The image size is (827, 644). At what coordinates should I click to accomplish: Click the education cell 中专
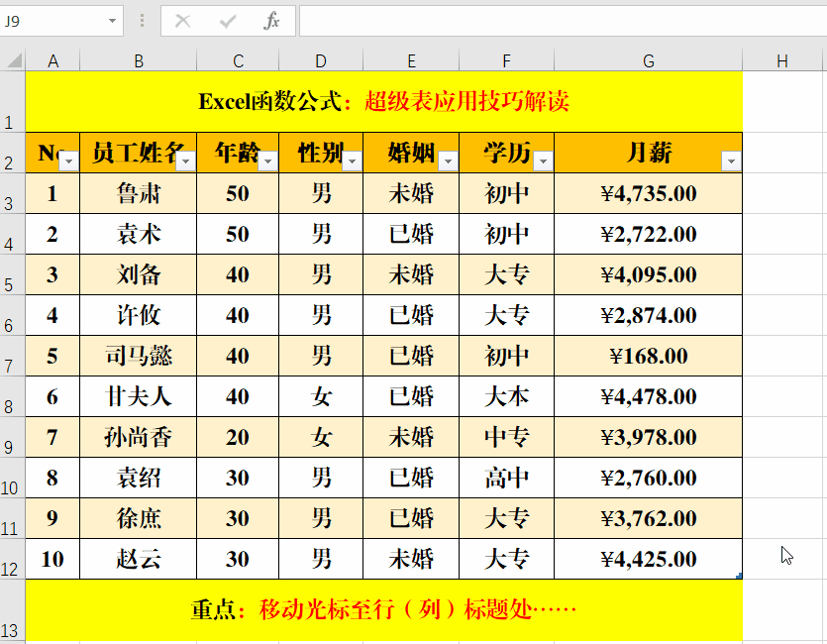(507, 437)
